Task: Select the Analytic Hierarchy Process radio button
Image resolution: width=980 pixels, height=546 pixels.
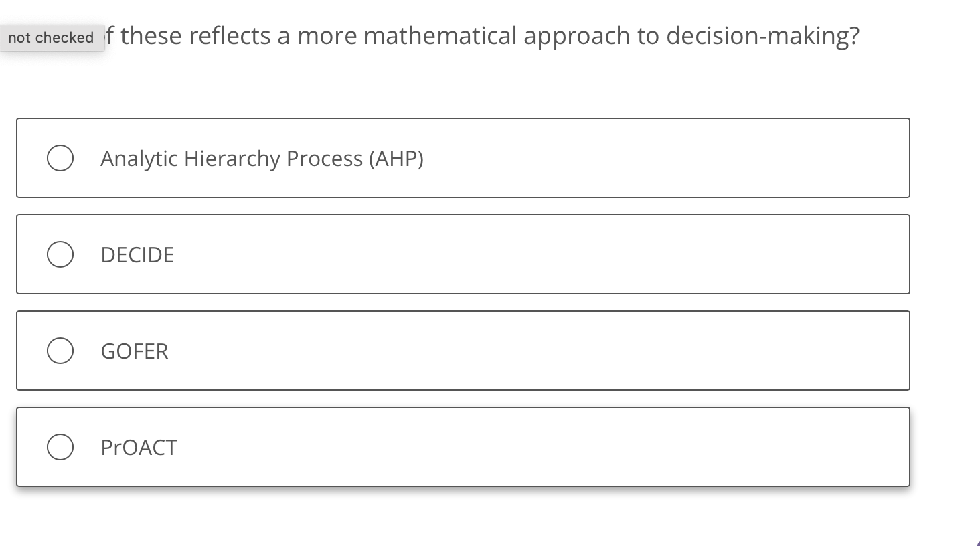Action: (60, 158)
